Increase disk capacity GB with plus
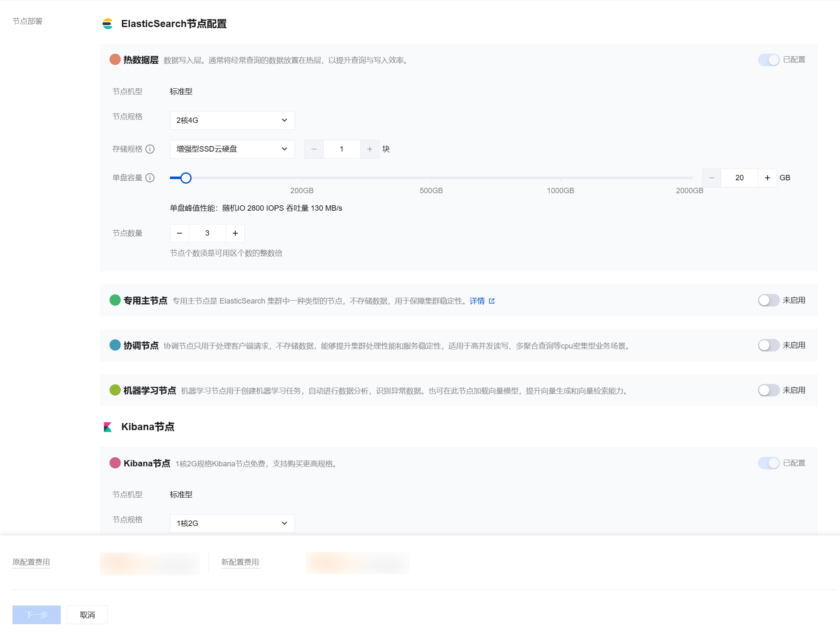840x640 pixels. 768,178
